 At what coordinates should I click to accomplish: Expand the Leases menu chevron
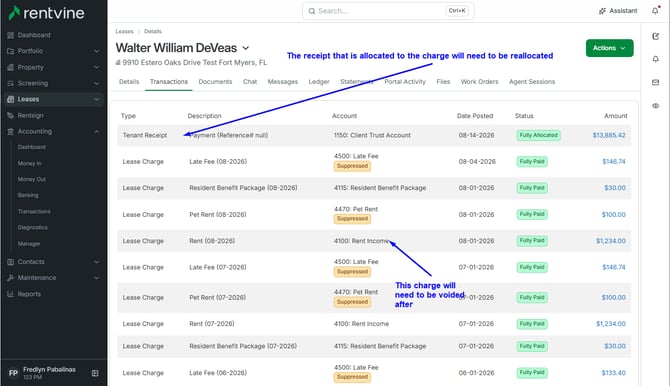click(x=97, y=99)
